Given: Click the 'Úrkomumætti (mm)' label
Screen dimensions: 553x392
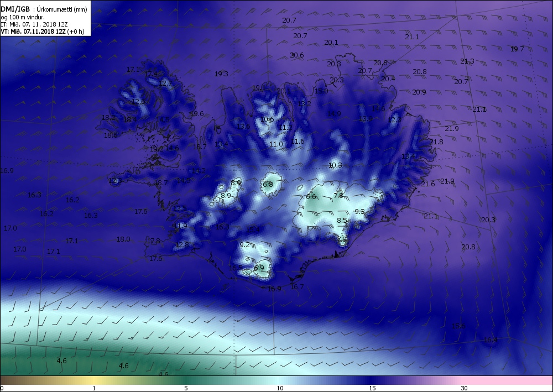Looking at the screenshot, I should 62,10.
